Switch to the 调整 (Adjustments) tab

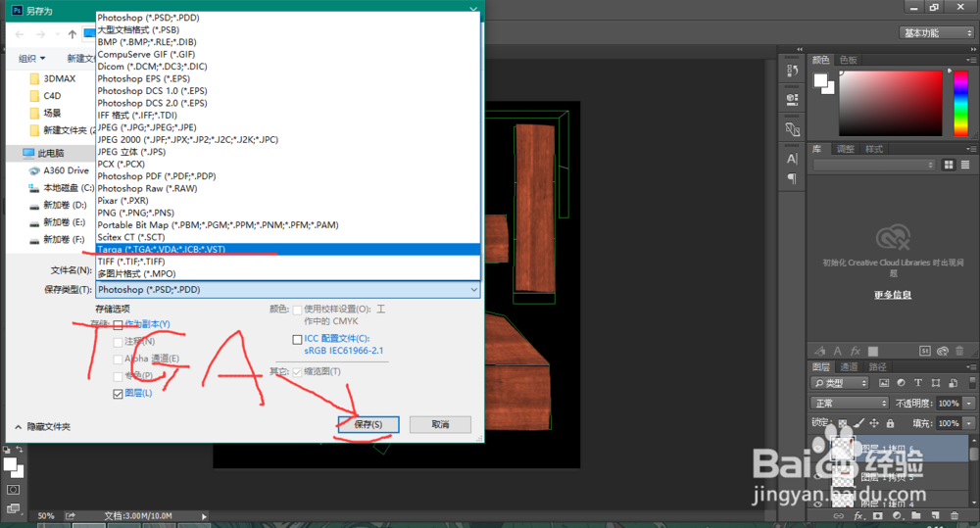[846, 149]
